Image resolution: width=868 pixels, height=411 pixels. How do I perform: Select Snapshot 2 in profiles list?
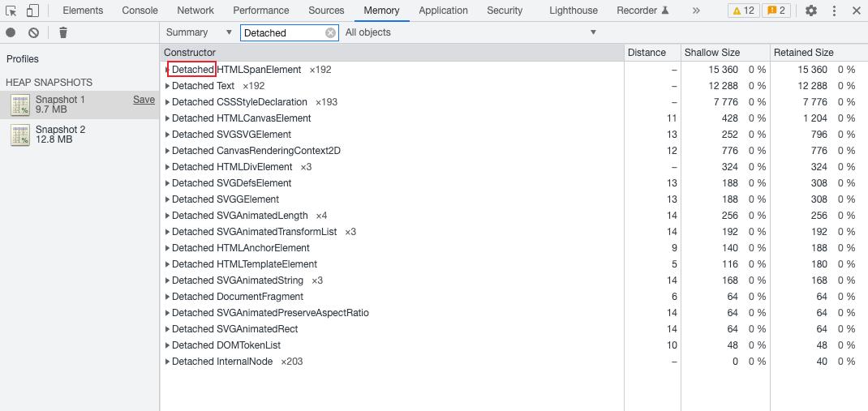[x=60, y=135]
